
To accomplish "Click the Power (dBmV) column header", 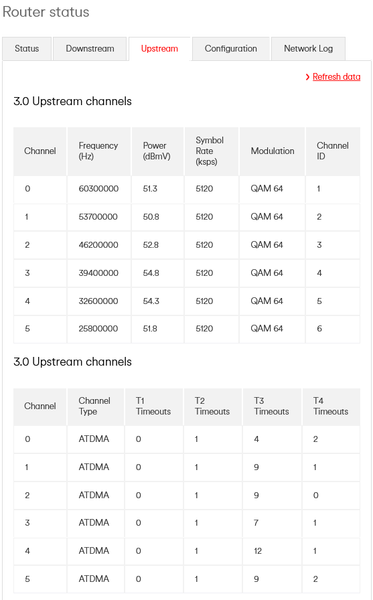I will pyautogui.click(x=158, y=151).
